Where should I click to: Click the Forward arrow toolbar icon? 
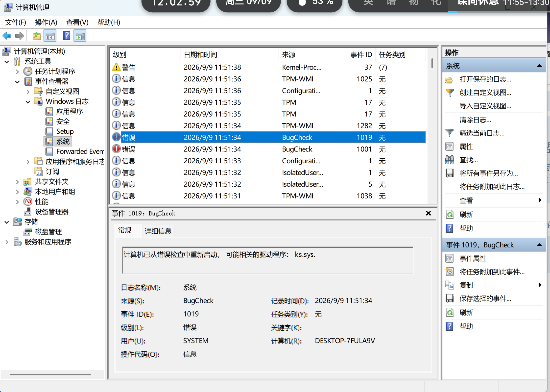(x=20, y=36)
